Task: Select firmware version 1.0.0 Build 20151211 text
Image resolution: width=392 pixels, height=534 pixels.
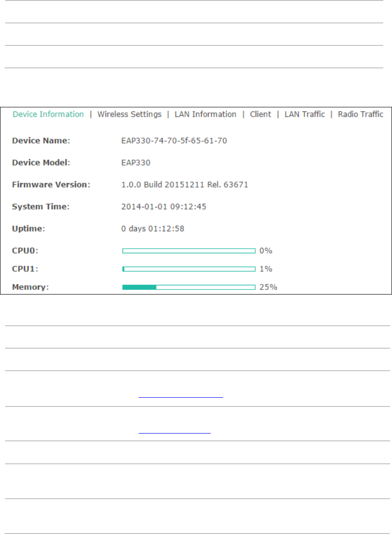Action: point(185,184)
